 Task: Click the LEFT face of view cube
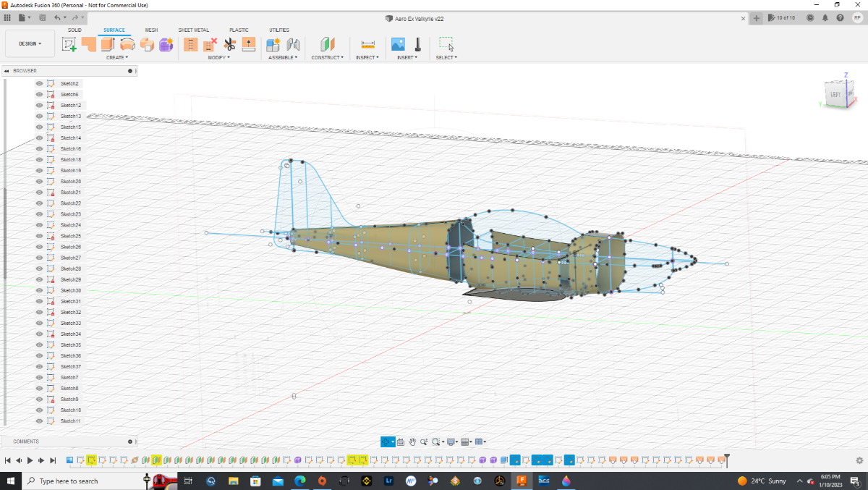(x=835, y=95)
